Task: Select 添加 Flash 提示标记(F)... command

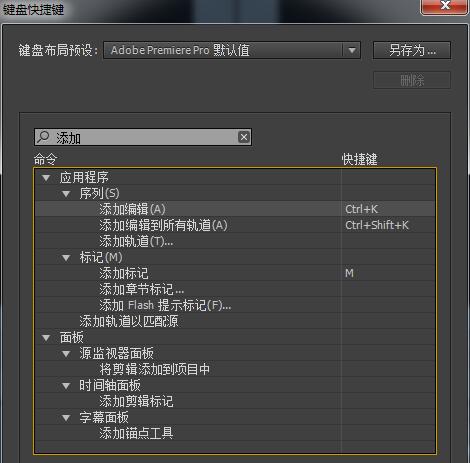Action: click(x=165, y=305)
